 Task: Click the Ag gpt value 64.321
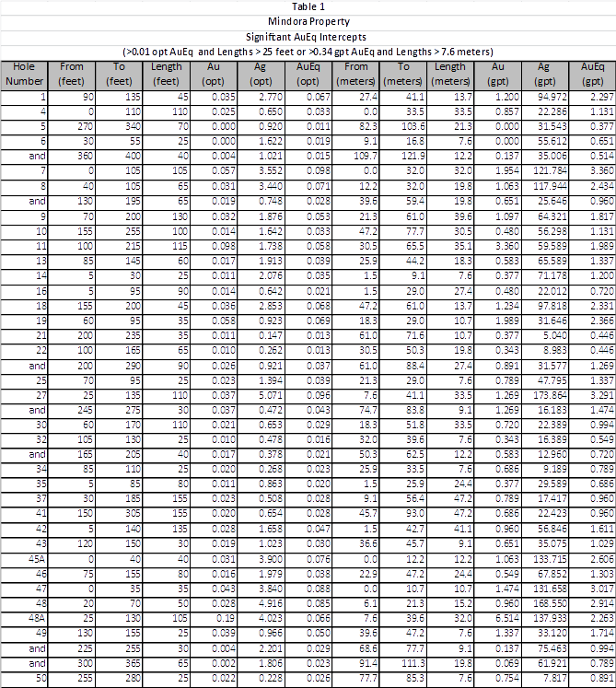tap(552, 216)
